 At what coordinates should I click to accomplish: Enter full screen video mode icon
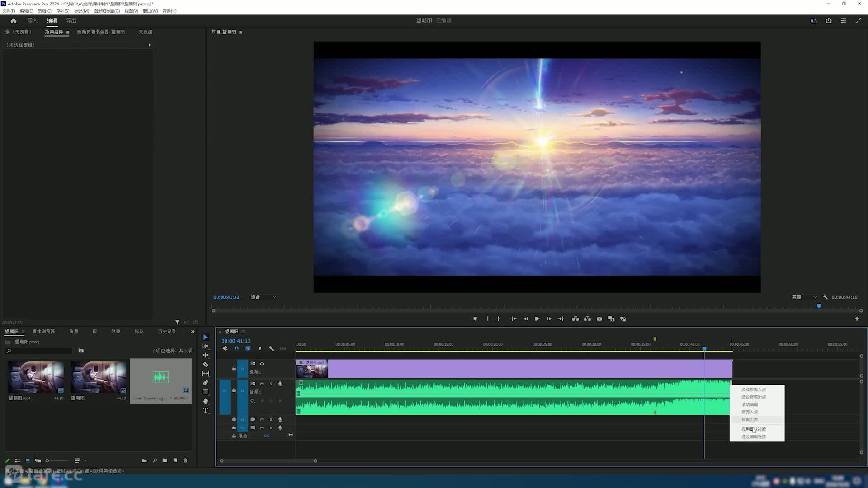coord(859,21)
